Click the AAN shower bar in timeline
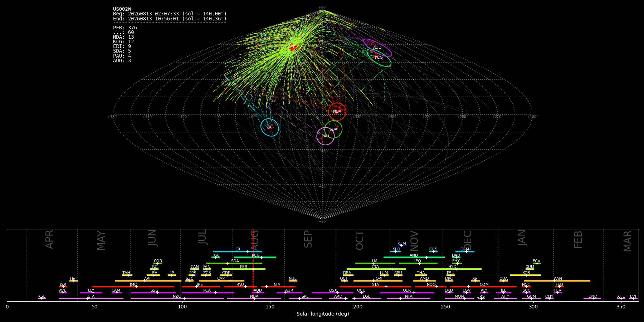Image resolution: width=644 pixels, height=322 pixels. pyautogui.click(x=557, y=281)
